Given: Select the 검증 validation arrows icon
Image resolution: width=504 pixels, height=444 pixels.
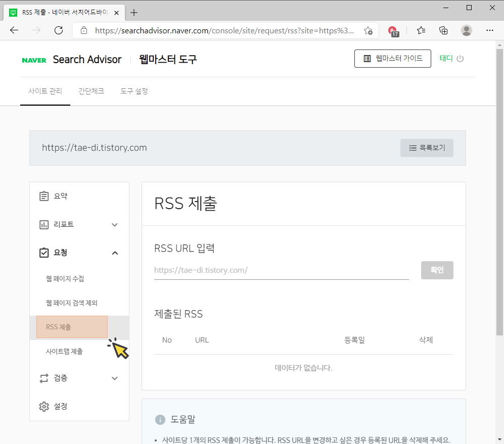Looking at the screenshot, I should coord(44,378).
